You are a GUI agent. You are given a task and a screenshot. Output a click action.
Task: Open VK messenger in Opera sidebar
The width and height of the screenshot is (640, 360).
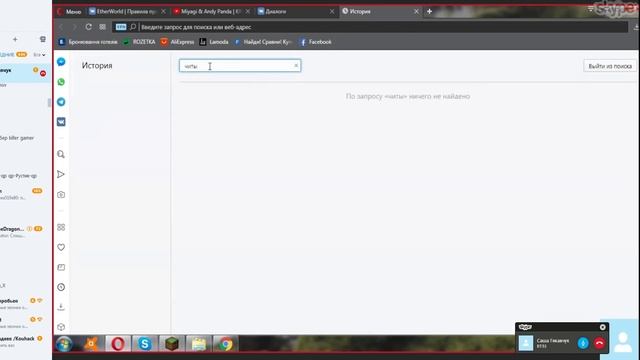point(61,122)
